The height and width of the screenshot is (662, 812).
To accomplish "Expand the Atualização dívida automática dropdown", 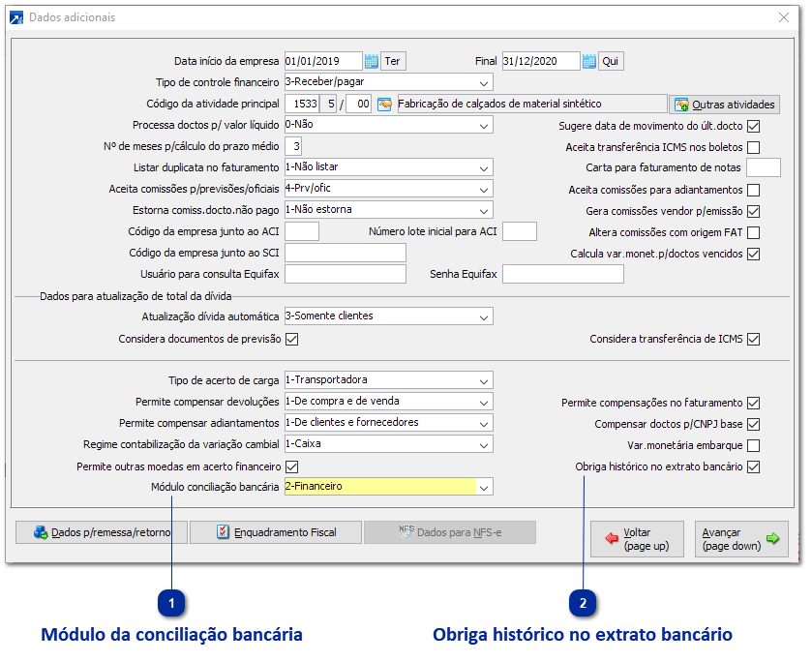I will pos(484,316).
